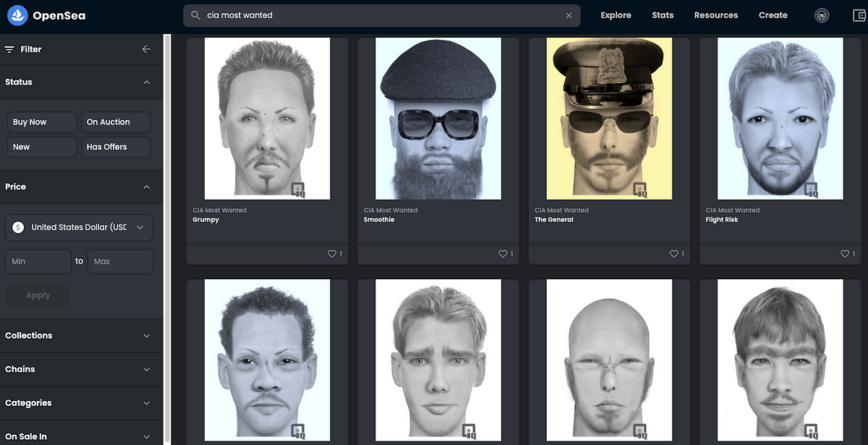This screenshot has height=445, width=868.
Task: Click the IQ badge on Grumpy image
Action: (x=298, y=190)
